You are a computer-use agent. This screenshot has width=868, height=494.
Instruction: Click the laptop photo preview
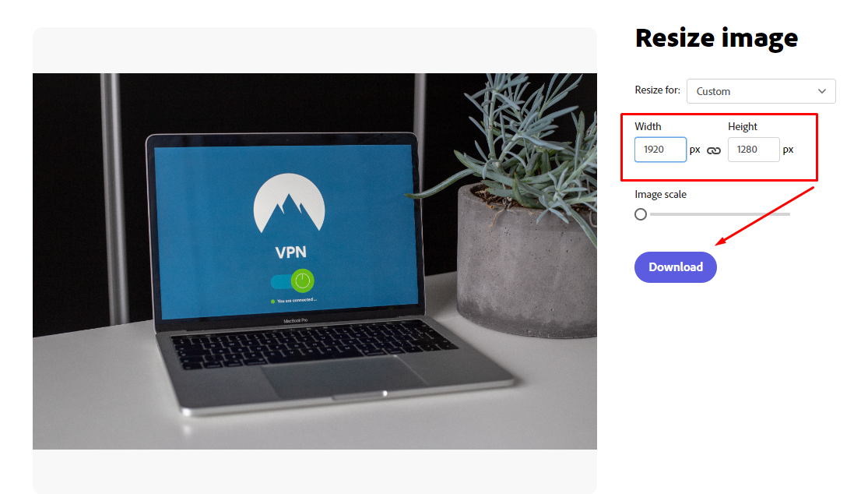(315, 261)
